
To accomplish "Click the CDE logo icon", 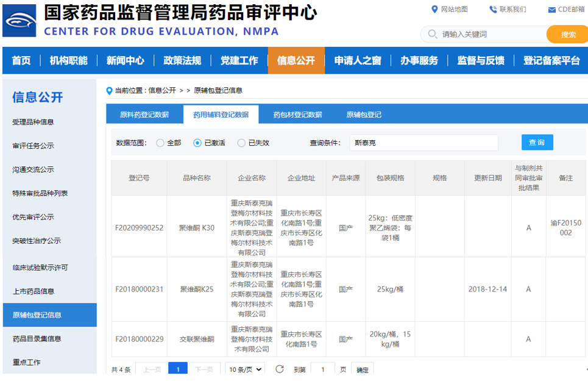I will click(x=19, y=21).
